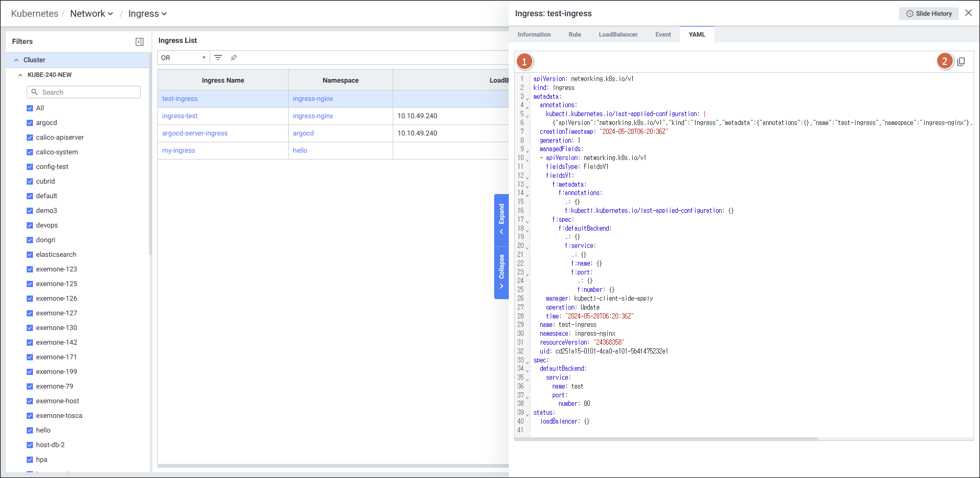This screenshot has height=478, width=980.
Task: Open Slide History
Action: [x=929, y=14]
